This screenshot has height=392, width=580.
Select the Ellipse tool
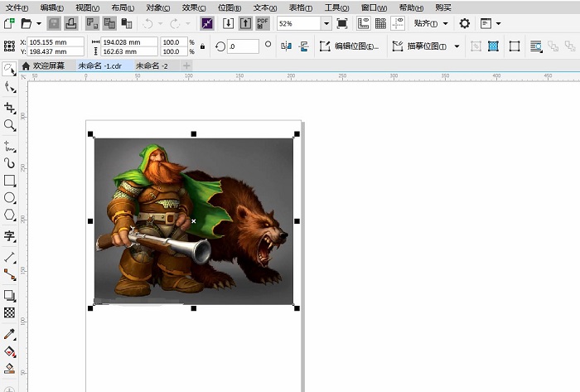tap(10, 198)
